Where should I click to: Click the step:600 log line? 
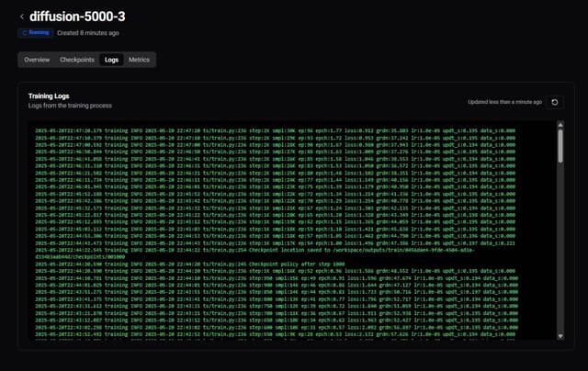[277, 327]
